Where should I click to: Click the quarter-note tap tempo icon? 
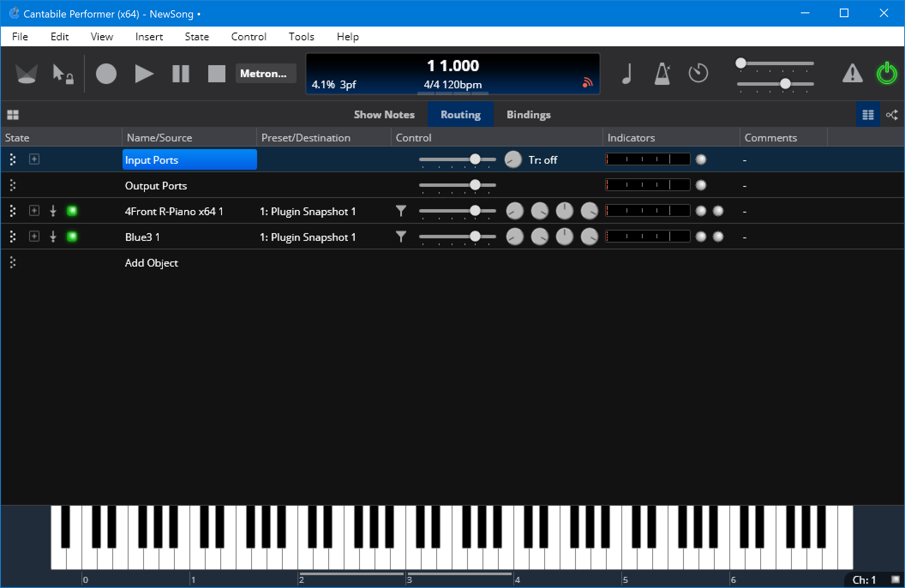(x=627, y=73)
